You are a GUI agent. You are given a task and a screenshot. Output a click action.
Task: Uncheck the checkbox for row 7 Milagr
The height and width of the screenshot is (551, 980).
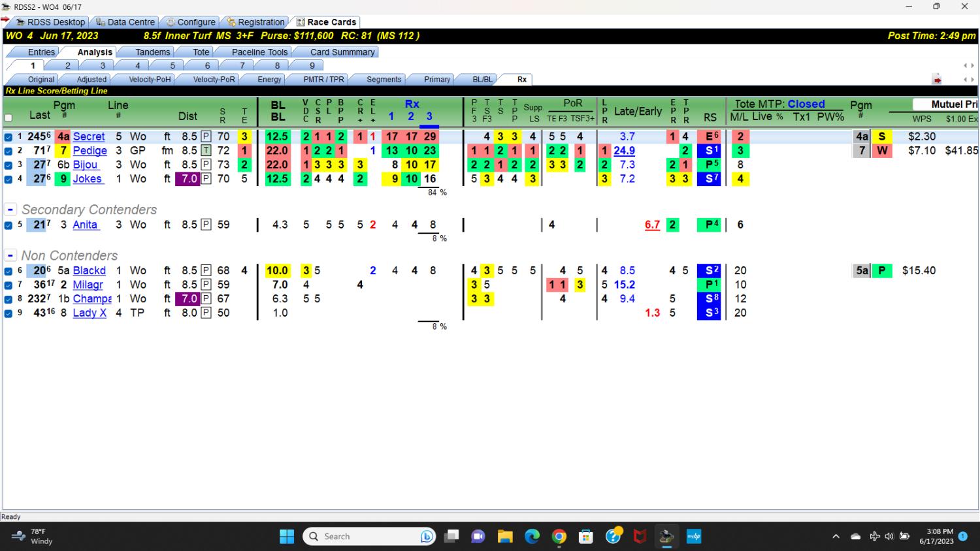8,285
